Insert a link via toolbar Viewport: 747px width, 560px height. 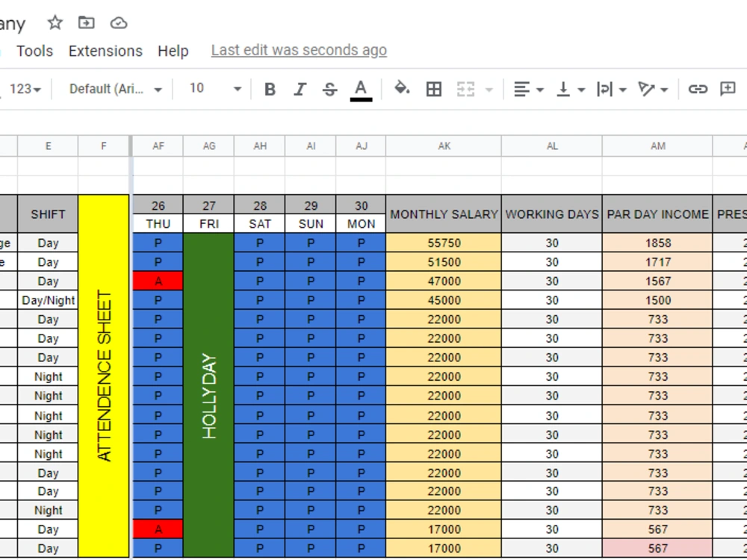point(698,89)
